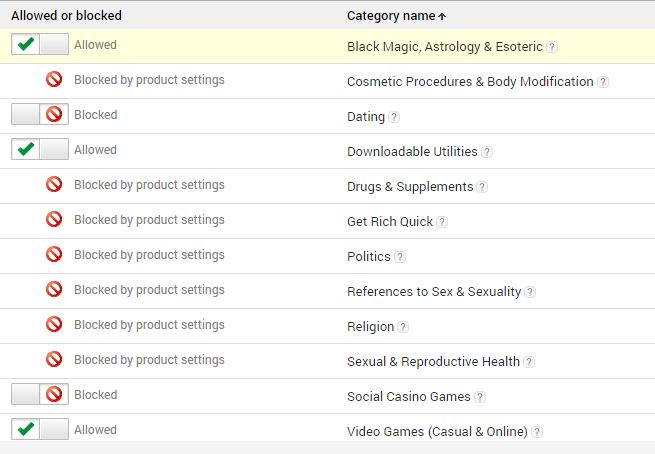Disable the Downloadable Utilities allowed toggle
Image resolution: width=655 pixels, height=454 pixels.
[x=40, y=150]
